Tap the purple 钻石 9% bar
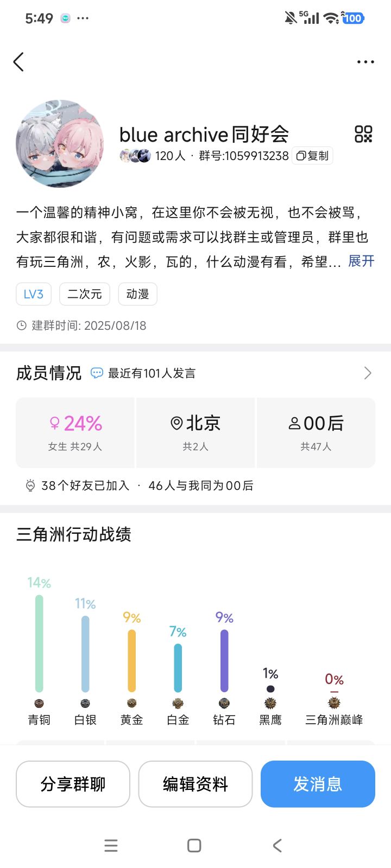Image resolution: width=391 pixels, height=868 pixels. 224,661
